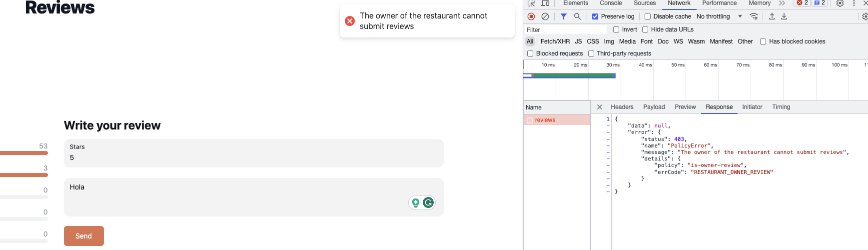Open the No throttling dropdown
This screenshot has height=250, width=868.
tap(719, 16)
